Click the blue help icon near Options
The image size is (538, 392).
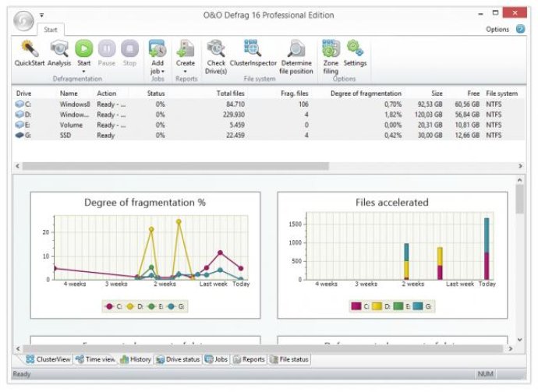point(521,29)
